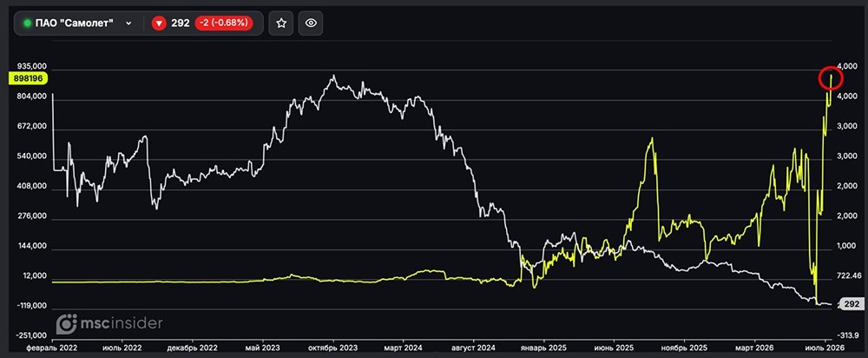Click the red circled peak of yellow line
Viewport: 868px width, 358px height.
[x=831, y=79]
